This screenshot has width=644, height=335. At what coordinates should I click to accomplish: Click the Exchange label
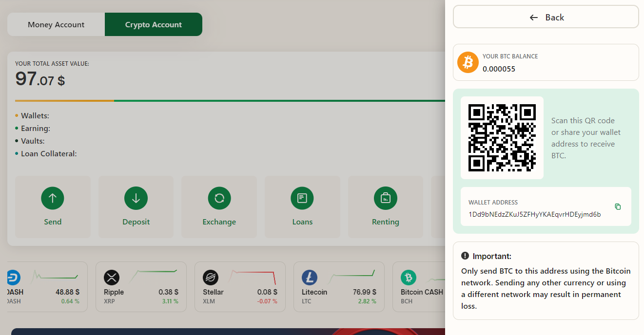(219, 222)
